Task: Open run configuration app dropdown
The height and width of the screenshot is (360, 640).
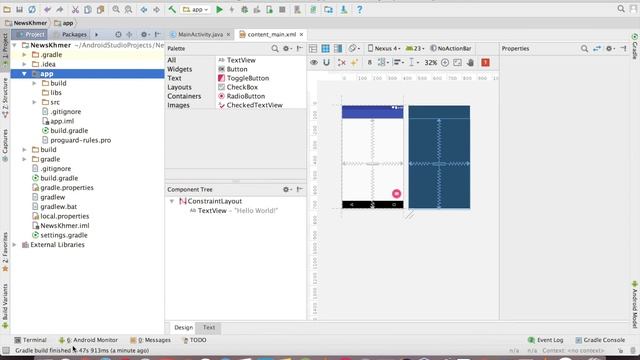Action: (196, 9)
